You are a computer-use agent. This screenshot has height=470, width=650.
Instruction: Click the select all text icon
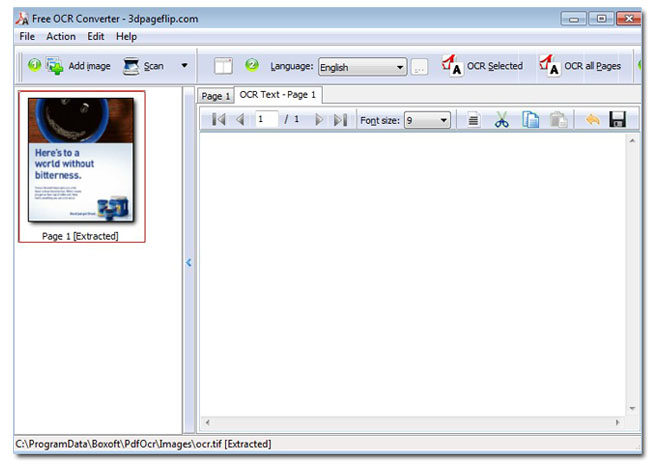coord(473,120)
